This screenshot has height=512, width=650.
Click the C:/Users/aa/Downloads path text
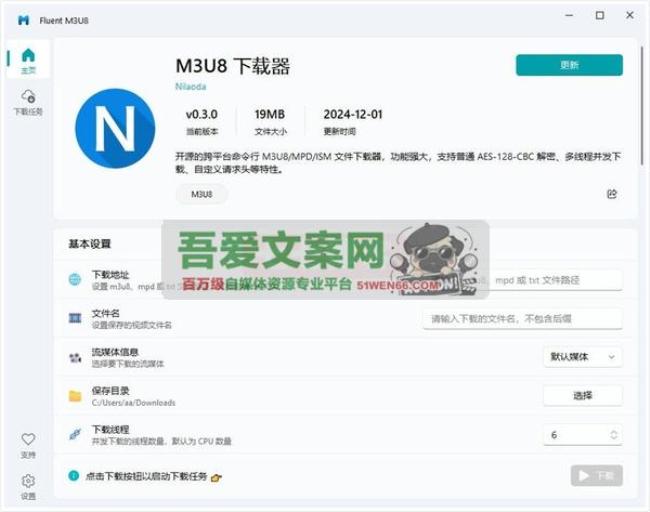click(x=133, y=403)
